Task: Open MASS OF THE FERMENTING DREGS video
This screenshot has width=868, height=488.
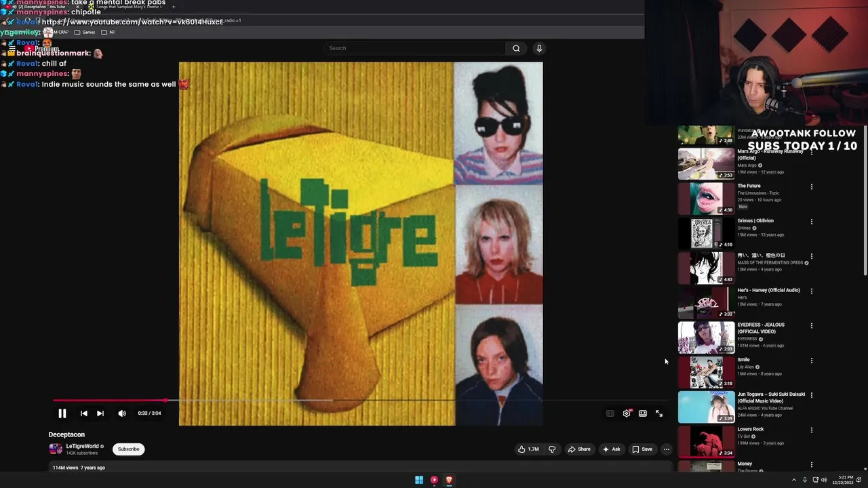Action: [706, 268]
